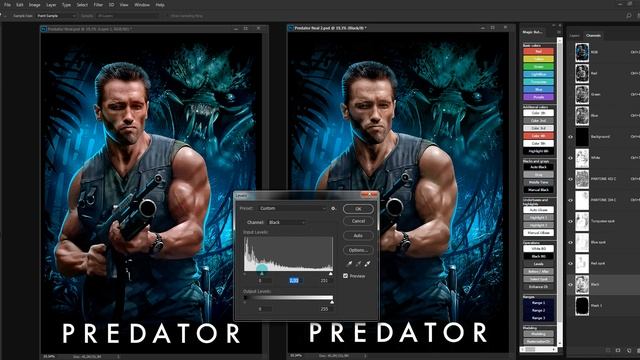Click the Color 4th button in panel
Screen dimensions: 640x360
[538, 136]
